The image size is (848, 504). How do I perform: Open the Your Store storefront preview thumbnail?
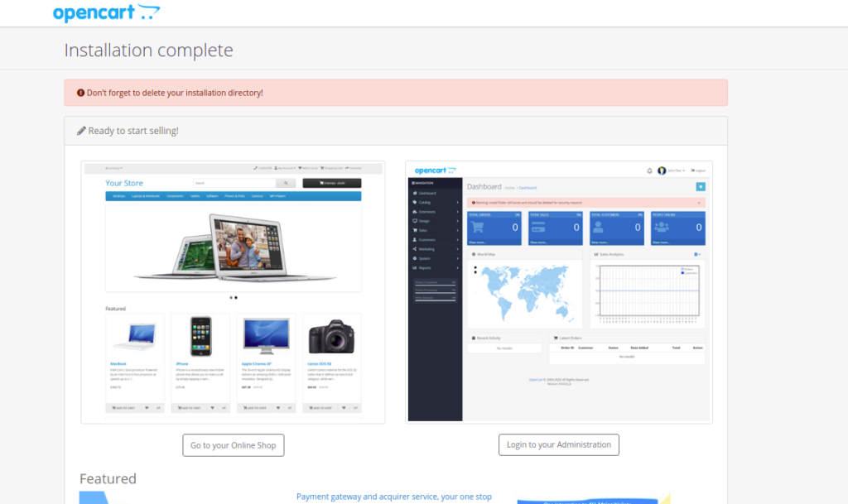[233, 292]
